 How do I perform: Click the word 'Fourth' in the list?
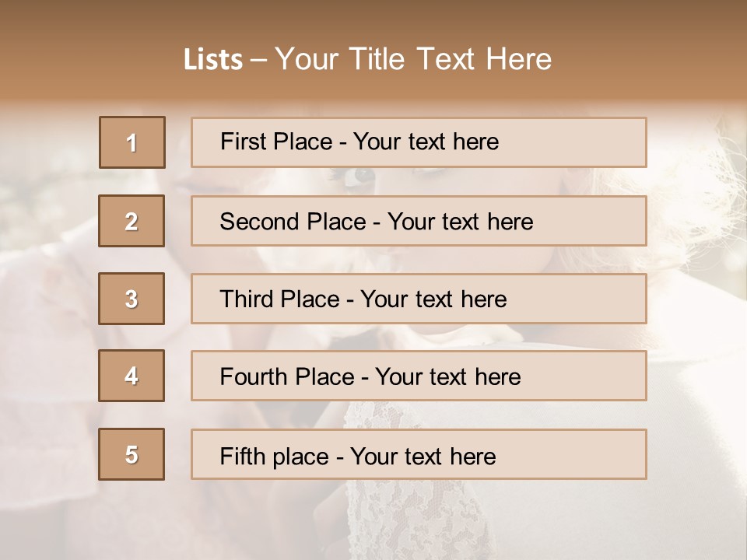pyautogui.click(x=254, y=377)
